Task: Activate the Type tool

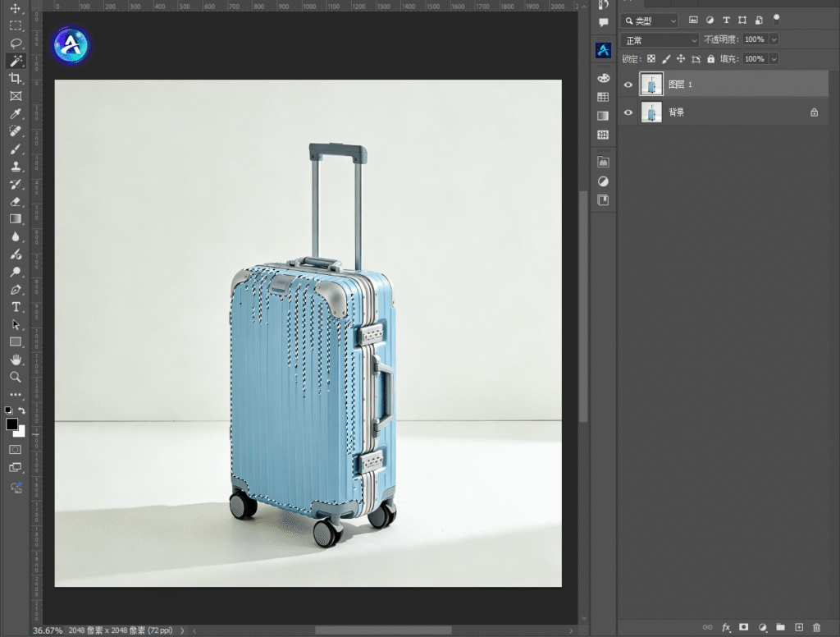Action: 16,306
